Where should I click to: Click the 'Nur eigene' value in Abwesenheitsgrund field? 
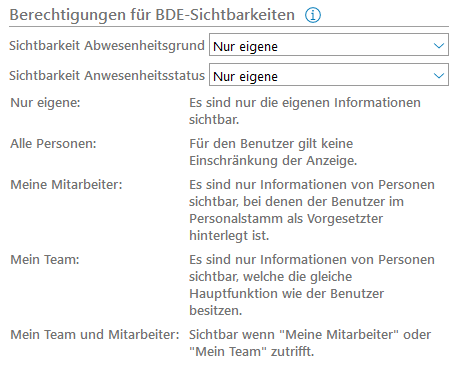pyautogui.click(x=245, y=46)
